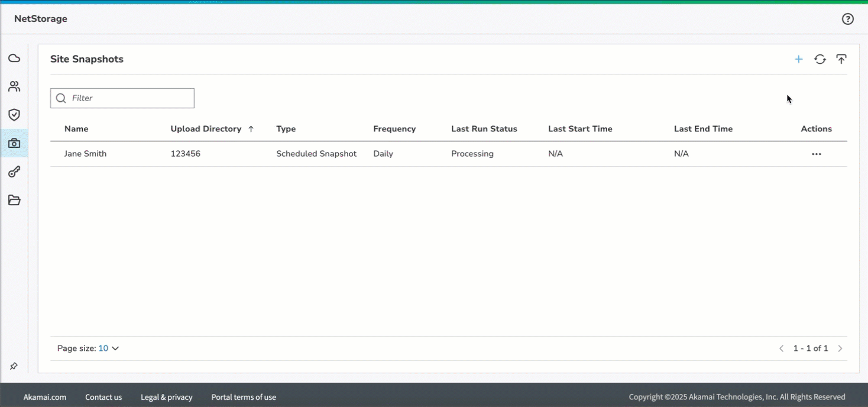Screen dimensions: 868x407
Task: Open the help question mark icon
Action: [847, 19]
